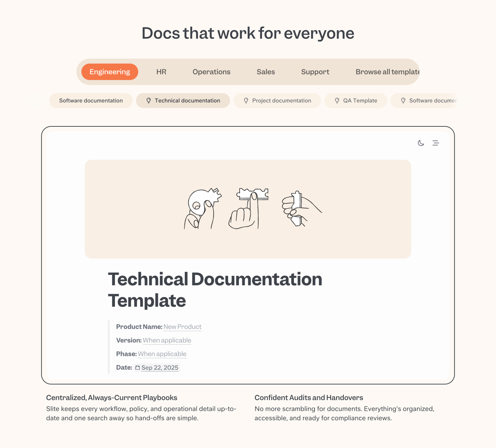The height and width of the screenshot is (448, 496).
Task: Select the QA Template filter pill
Action: 355,100
